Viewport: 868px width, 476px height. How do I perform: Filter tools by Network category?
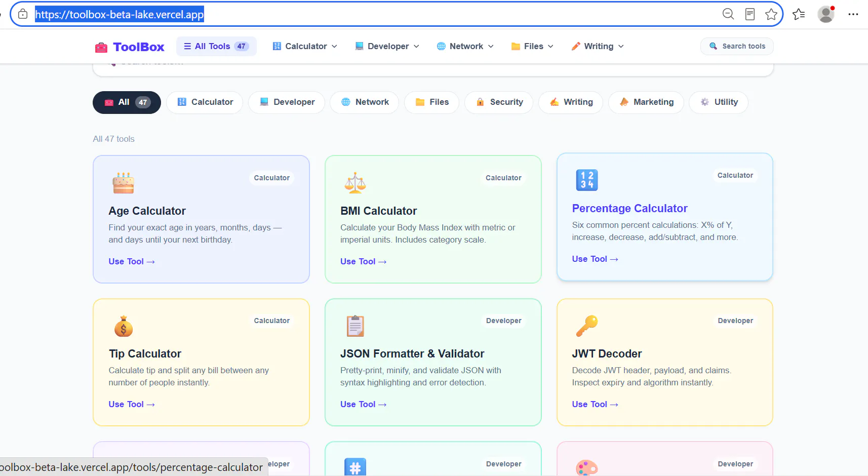coord(364,102)
